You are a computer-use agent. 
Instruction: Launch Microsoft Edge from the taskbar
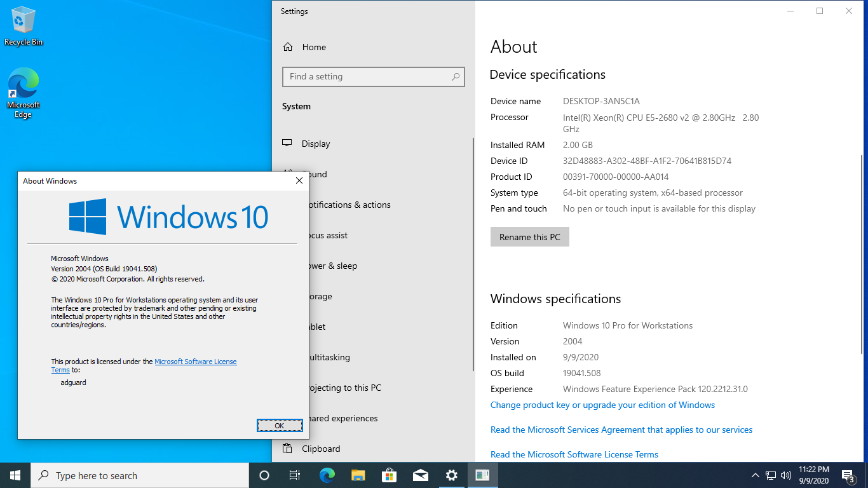[x=327, y=475]
